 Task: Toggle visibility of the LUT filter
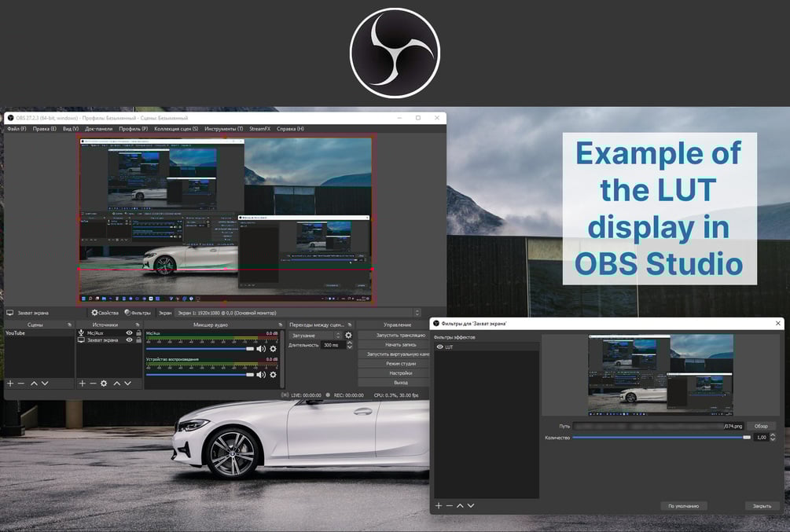click(x=440, y=347)
